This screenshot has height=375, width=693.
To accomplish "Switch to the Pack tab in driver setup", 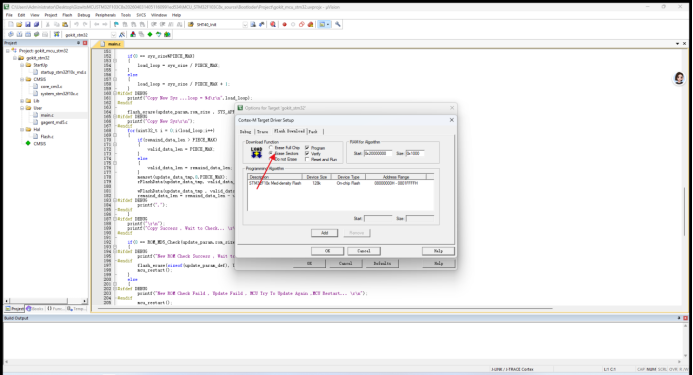I will click(x=313, y=131).
